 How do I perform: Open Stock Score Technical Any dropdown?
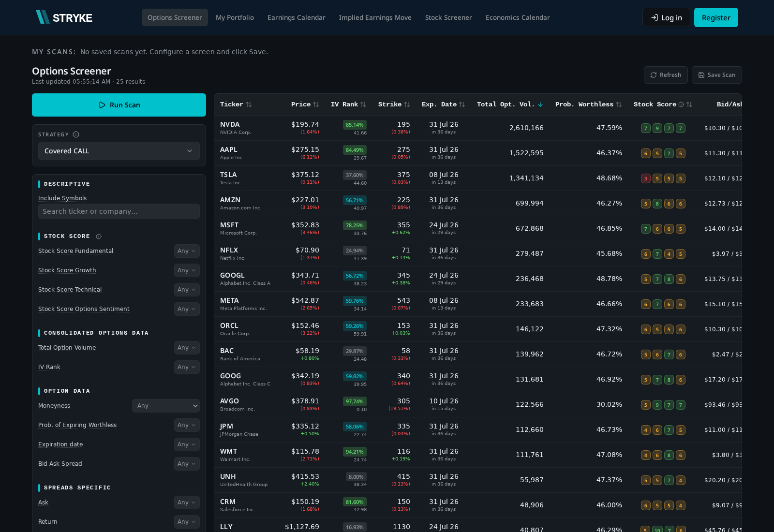tap(187, 290)
